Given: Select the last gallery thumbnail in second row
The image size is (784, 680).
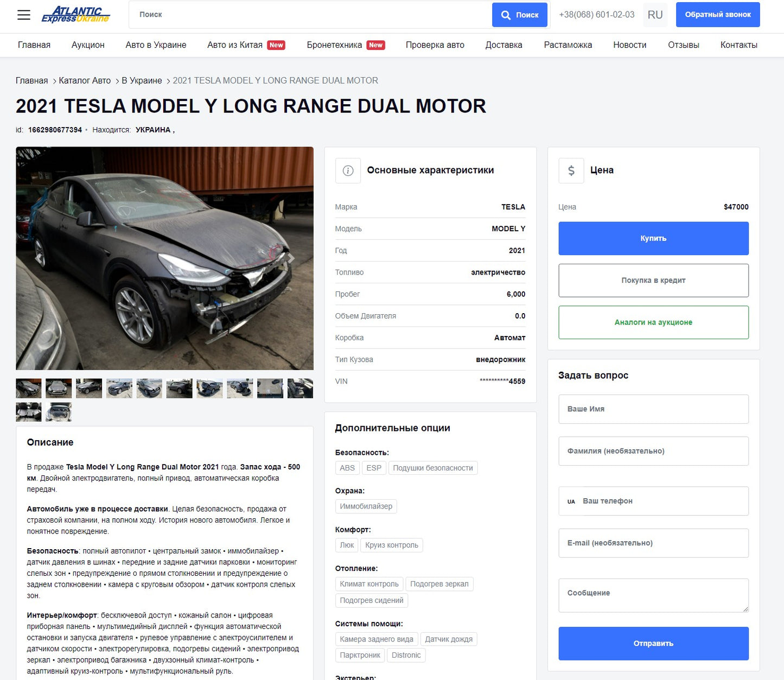Looking at the screenshot, I should click(59, 412).
